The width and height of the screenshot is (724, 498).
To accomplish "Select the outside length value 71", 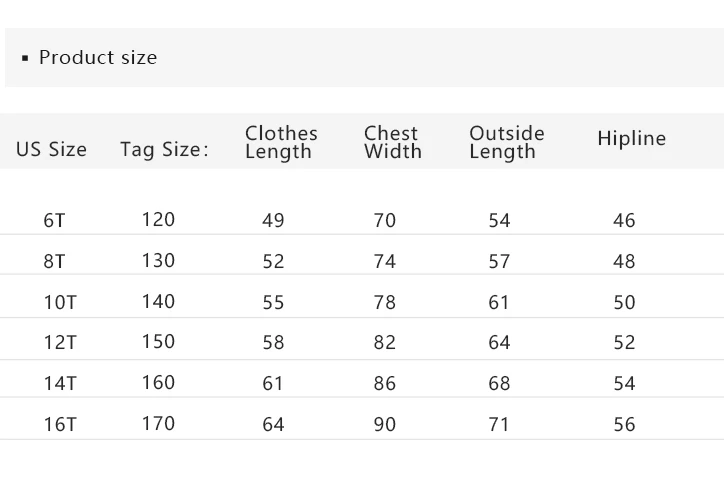I will click(x=499, y=424).
